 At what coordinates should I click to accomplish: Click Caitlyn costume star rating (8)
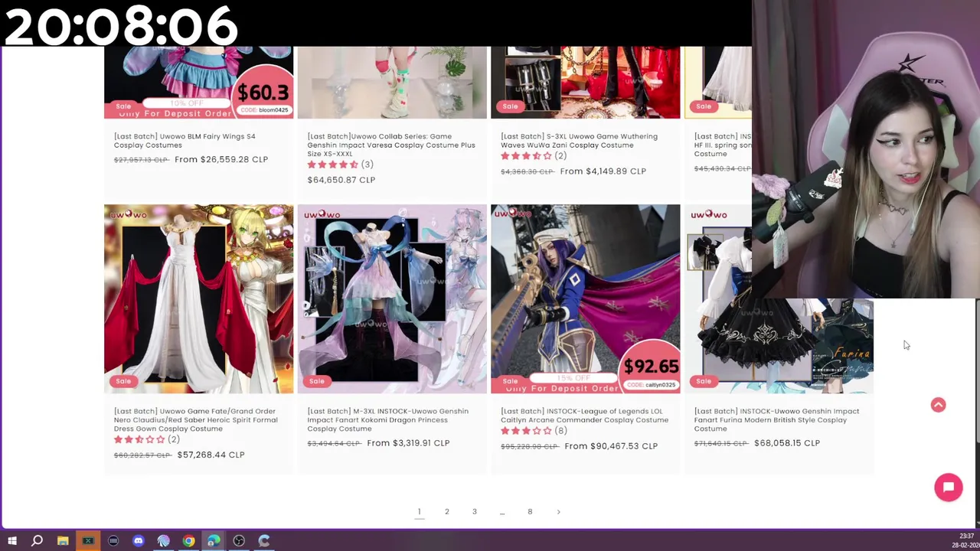click(x=534, y=431)
